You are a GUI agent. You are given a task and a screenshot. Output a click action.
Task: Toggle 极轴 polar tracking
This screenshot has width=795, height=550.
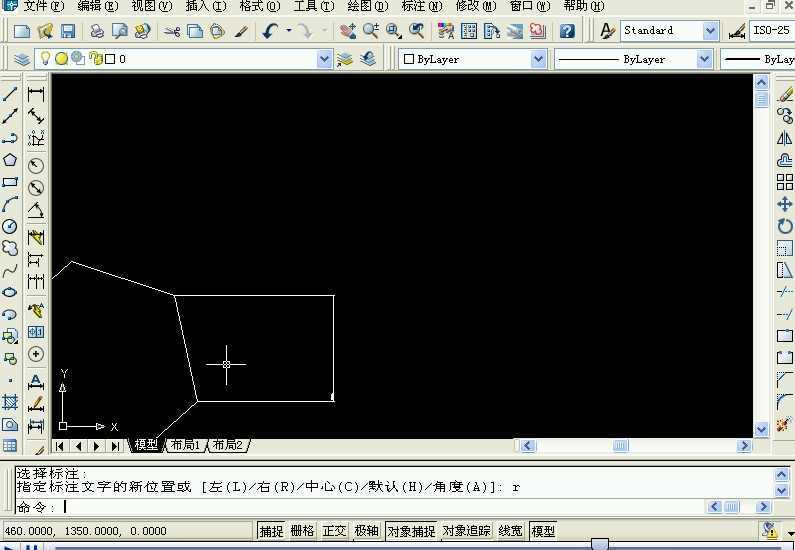367,531
